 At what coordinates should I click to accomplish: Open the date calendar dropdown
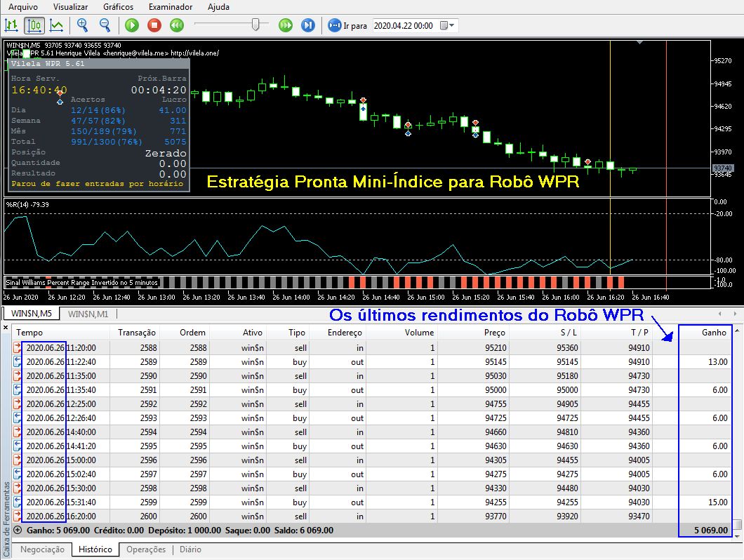[x=447, y=26]
